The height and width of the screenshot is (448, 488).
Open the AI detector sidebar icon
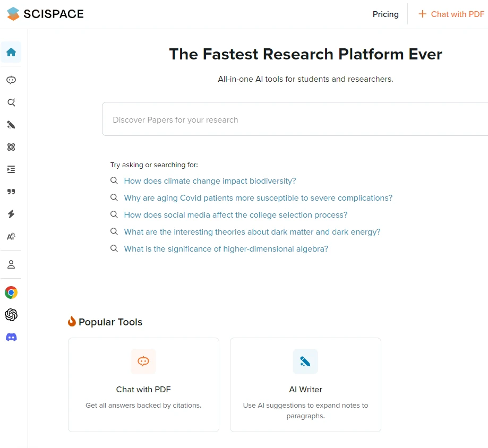point(11,236)
